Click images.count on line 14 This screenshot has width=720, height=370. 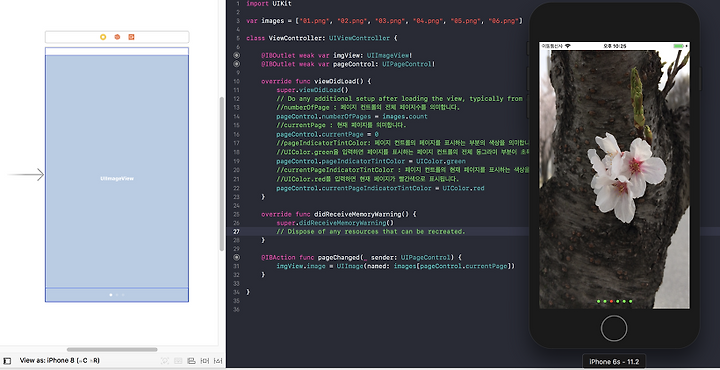pos(405,117)
